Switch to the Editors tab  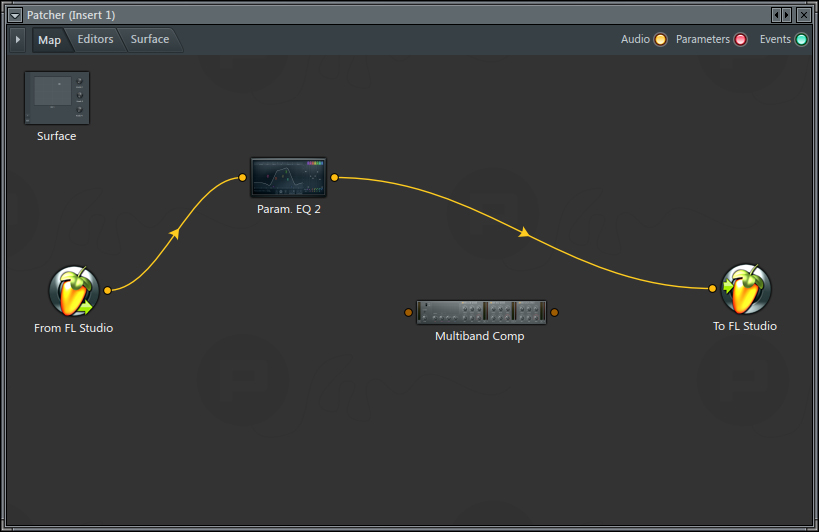96,39
